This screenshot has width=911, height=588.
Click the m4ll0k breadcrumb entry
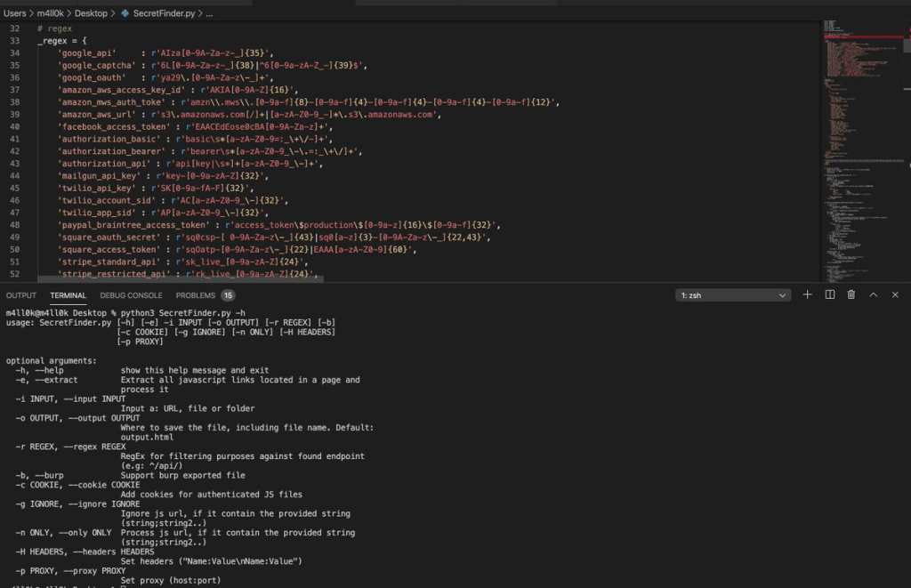point(49,12)
